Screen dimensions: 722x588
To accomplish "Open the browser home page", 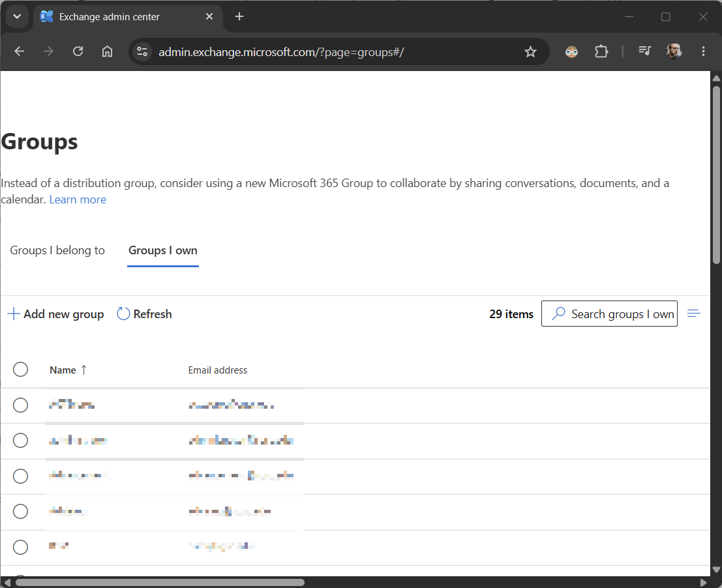I will click(107, 51).
